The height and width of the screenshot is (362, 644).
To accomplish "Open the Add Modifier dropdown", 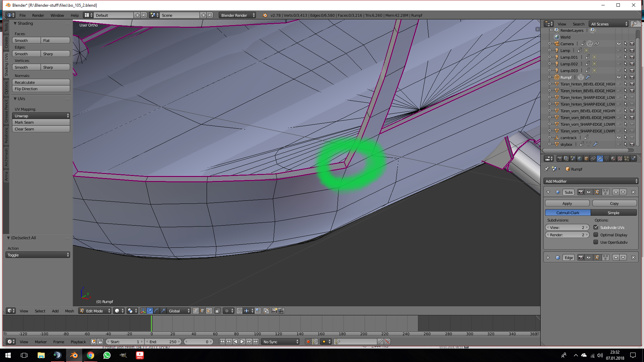I will [591, 181].
